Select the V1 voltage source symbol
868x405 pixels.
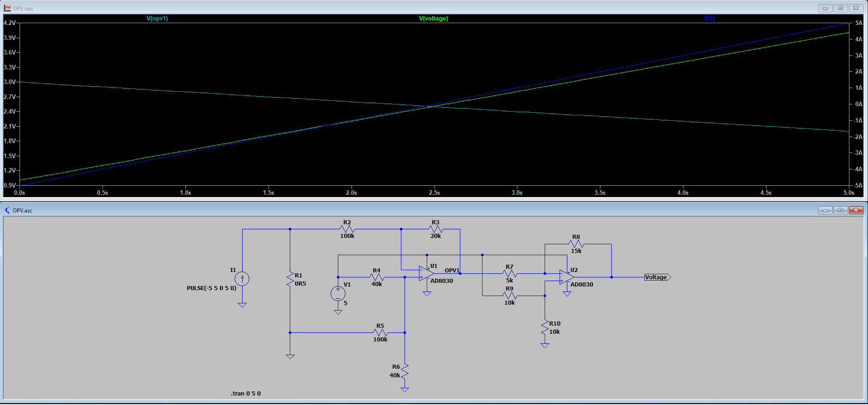coord(338,293)
